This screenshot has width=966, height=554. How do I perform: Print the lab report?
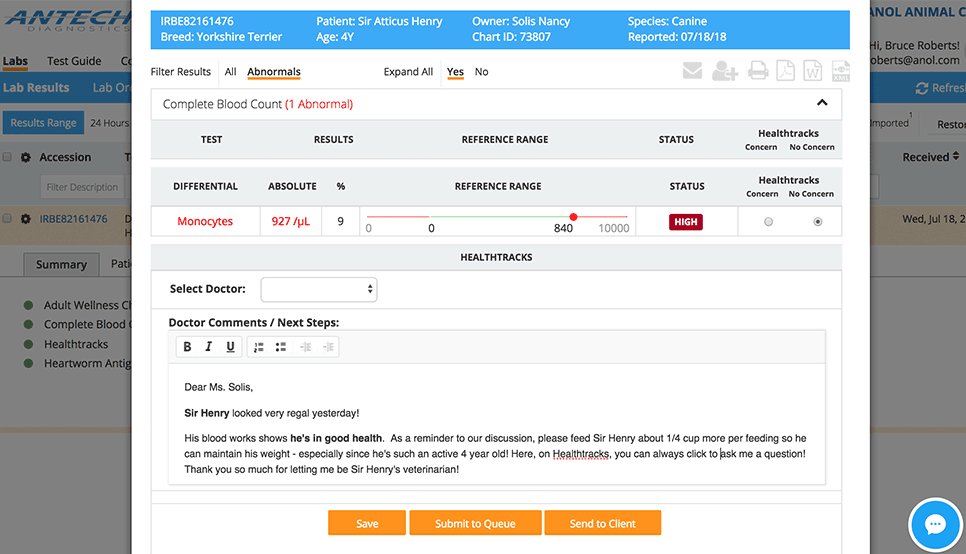click(758, 71)
